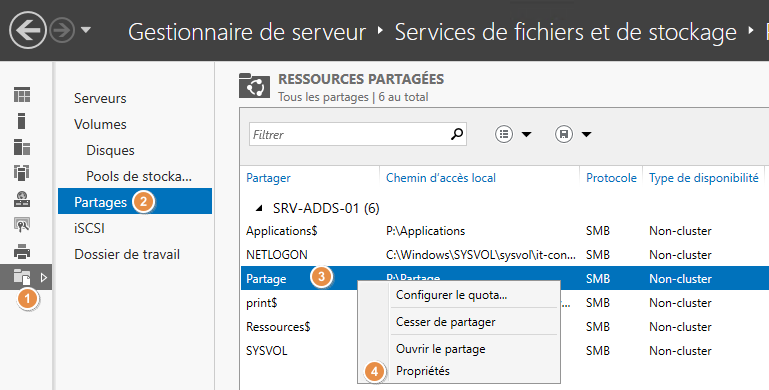Viewport: 769px width, 390px height.
Task: Select the NETLOGON share row
Action: (x=505, y=255)
